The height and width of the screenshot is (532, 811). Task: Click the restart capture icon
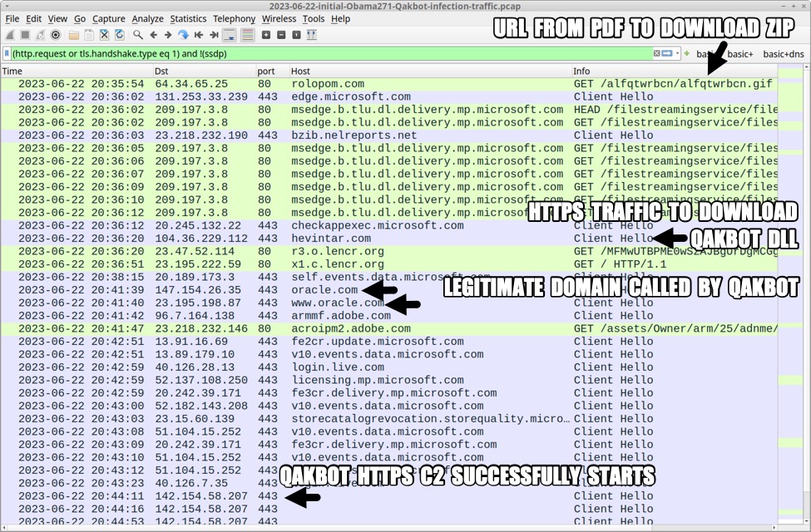click(x=41, y=35)
